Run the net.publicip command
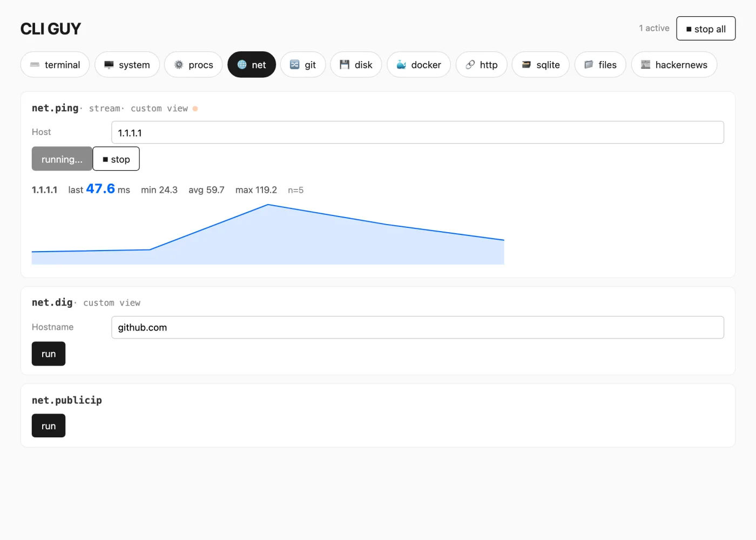Screen dimensions: 756x540 pyautogui.click(x=49, y=426)
